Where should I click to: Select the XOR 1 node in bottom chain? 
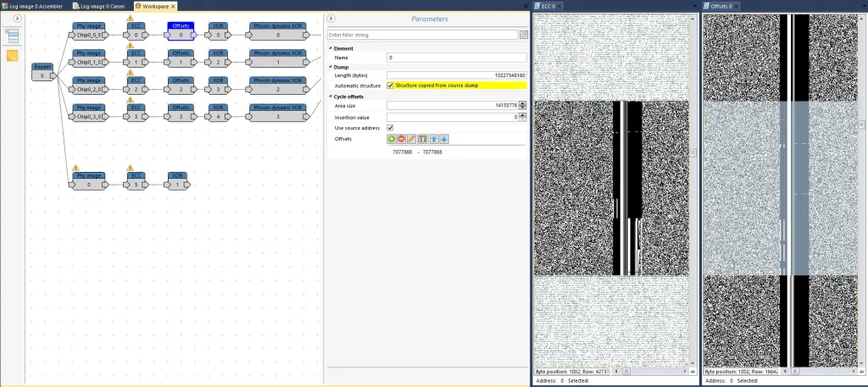pyautogui.click(x=177, y=180)
